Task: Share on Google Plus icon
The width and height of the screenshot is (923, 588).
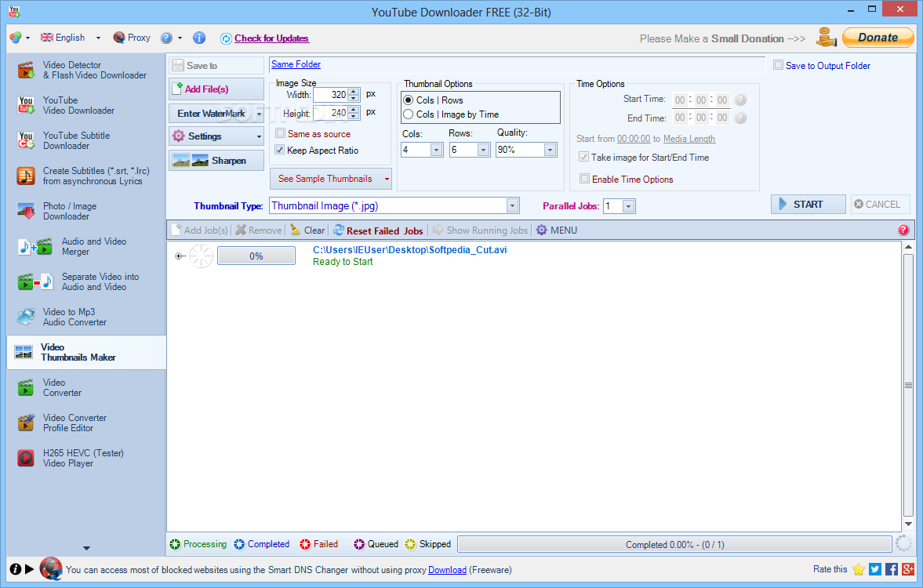Action: (x=907, y=569)
